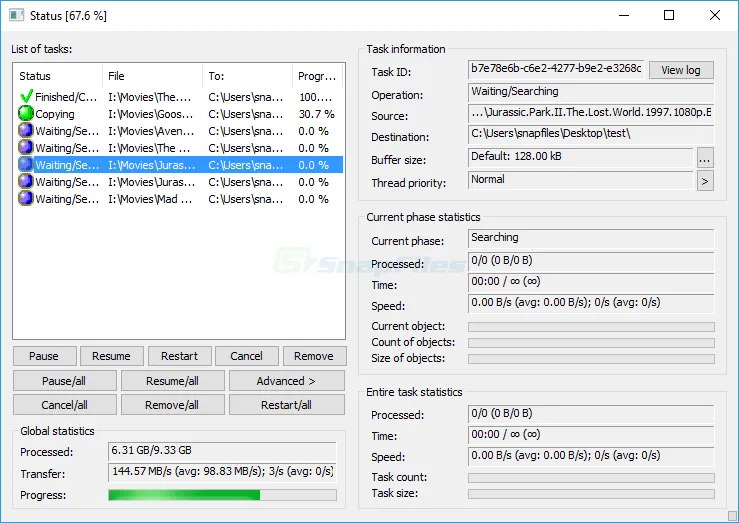Click the Source path field
Viewport: 739px width, 523px height.
pyautogui.click(x=591, y=114)
